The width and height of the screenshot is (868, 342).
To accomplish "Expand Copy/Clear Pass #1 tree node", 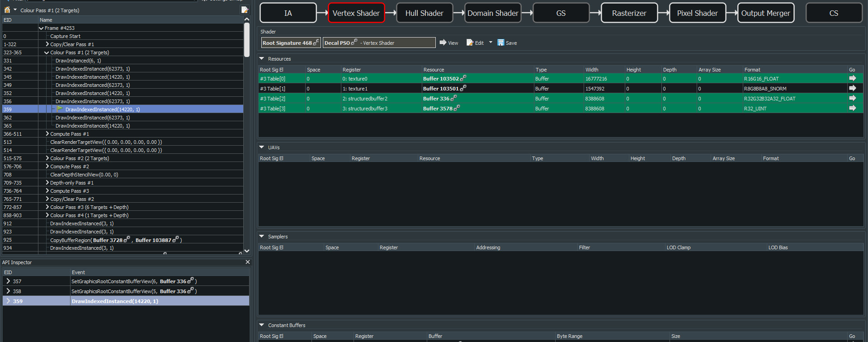I will (47, 44).
